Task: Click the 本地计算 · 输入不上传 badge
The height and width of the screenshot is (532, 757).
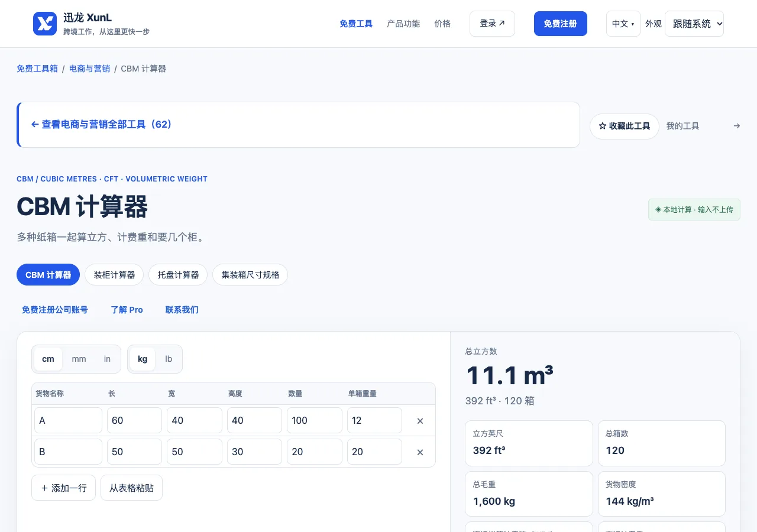Action: 694,210
